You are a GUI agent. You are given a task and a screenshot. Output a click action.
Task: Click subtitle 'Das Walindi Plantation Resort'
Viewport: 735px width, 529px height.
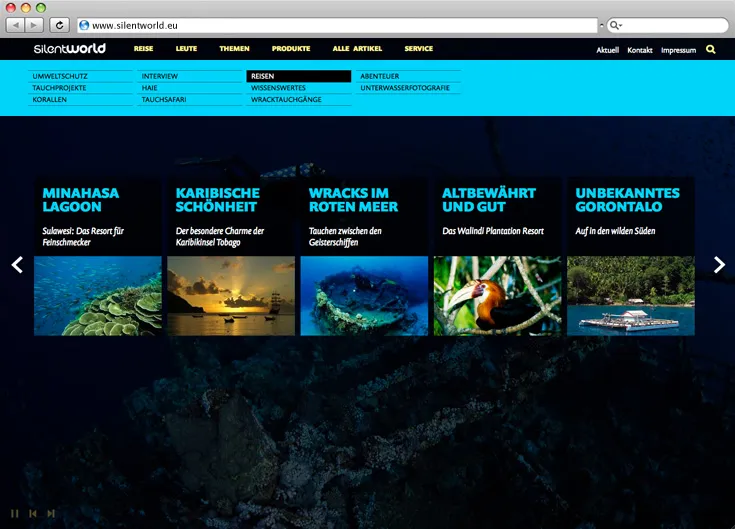pos(493,231)
